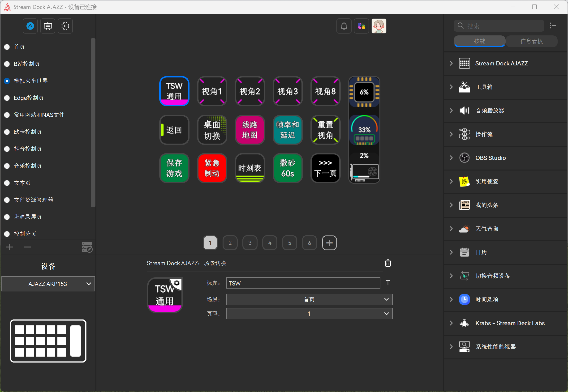Toggle the list view icon beside search
The width and height of the screenshot is (568, 392).
point(553,26)
